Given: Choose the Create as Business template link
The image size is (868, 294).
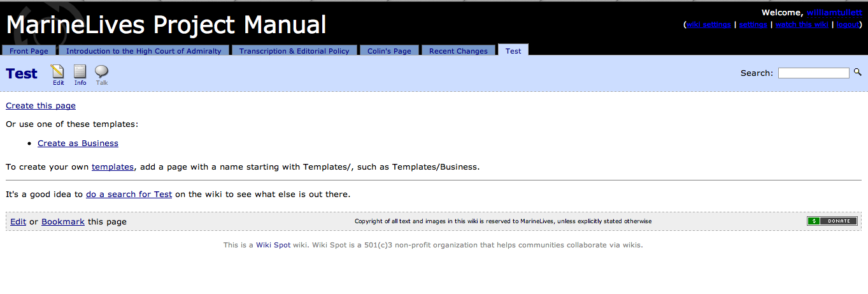Looking at the screenshot, I should tap(78, 143).
